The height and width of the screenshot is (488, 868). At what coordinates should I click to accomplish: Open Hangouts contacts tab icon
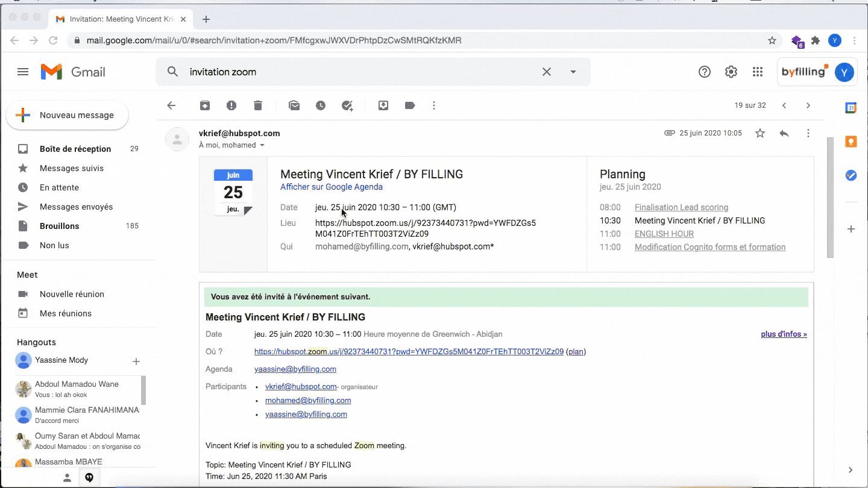pos(67,478)
